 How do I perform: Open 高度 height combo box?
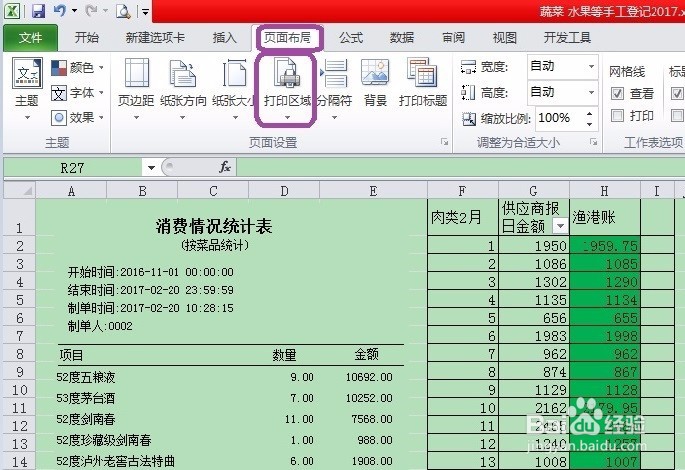562,92
